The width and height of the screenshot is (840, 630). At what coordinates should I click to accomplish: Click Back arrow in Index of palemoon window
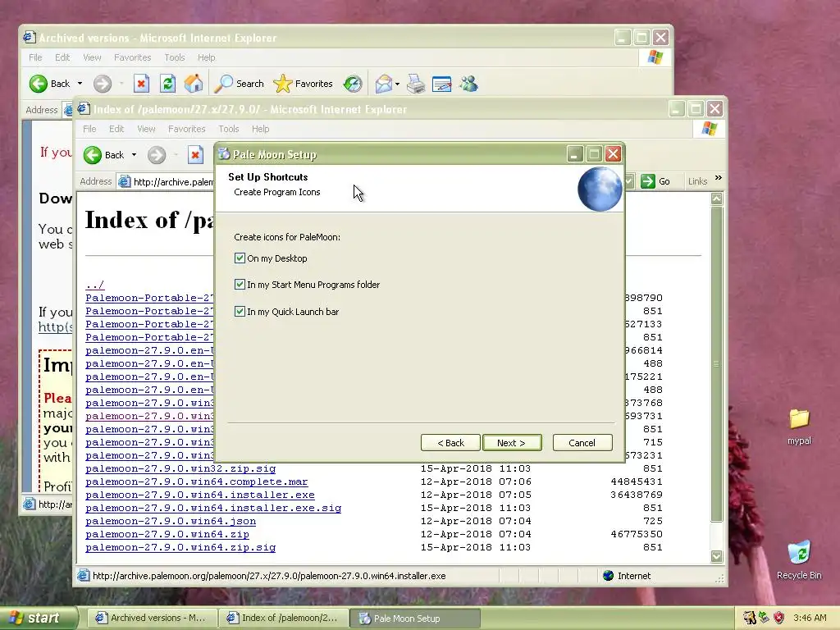(x=93, y=155)
